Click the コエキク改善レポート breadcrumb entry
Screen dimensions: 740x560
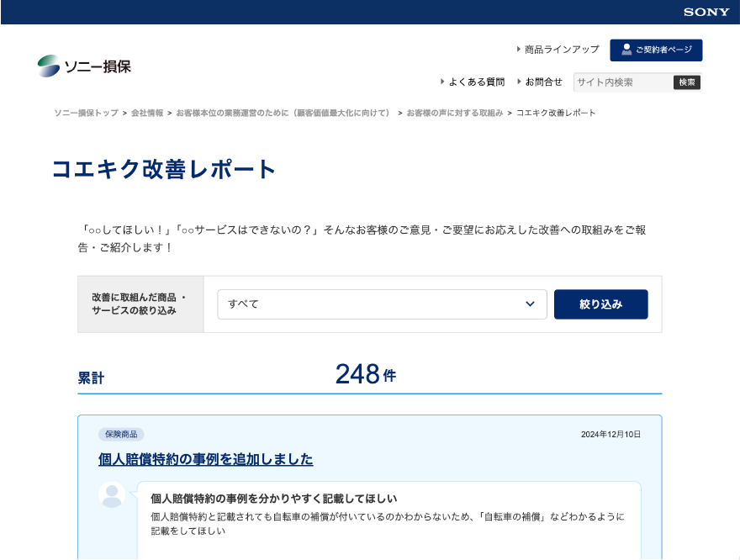[x=556, y=113]
